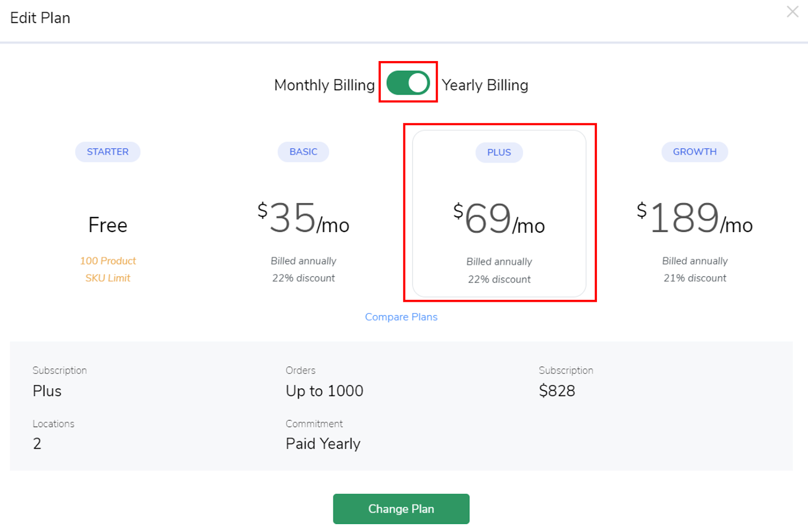Click the 100 Product SKU Limit text
The height and width of the screenshot is (532, 808).
pyautogui.click(x=108, y=270)
